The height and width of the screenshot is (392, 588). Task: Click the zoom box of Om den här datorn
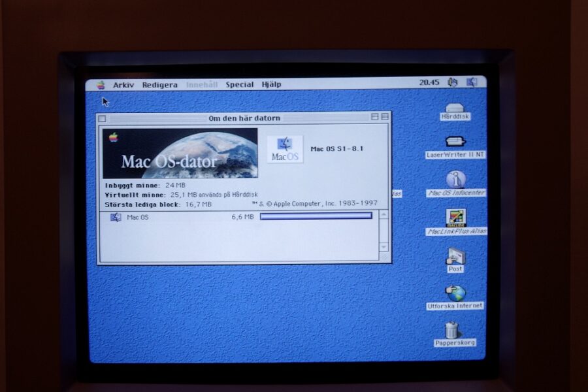click(x=374, y=117)
